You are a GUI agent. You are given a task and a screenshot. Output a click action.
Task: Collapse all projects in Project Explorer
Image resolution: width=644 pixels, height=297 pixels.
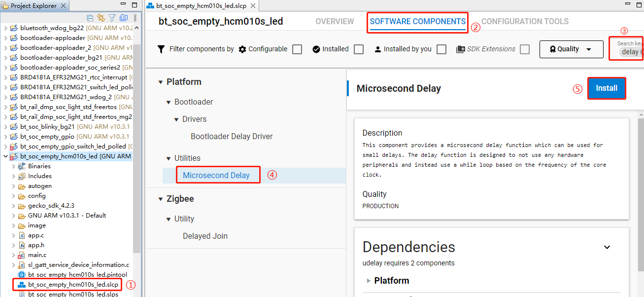90,17
